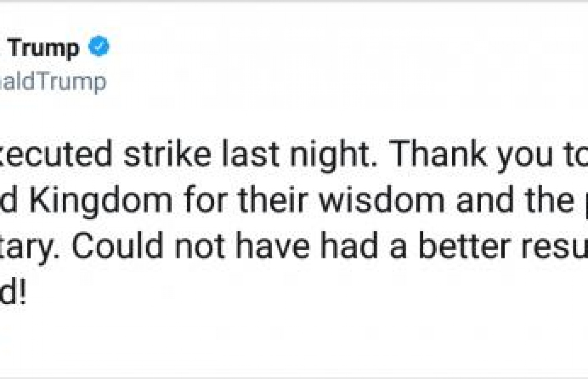Open the @...aldTrump handle link

click(x=53, y=82)
